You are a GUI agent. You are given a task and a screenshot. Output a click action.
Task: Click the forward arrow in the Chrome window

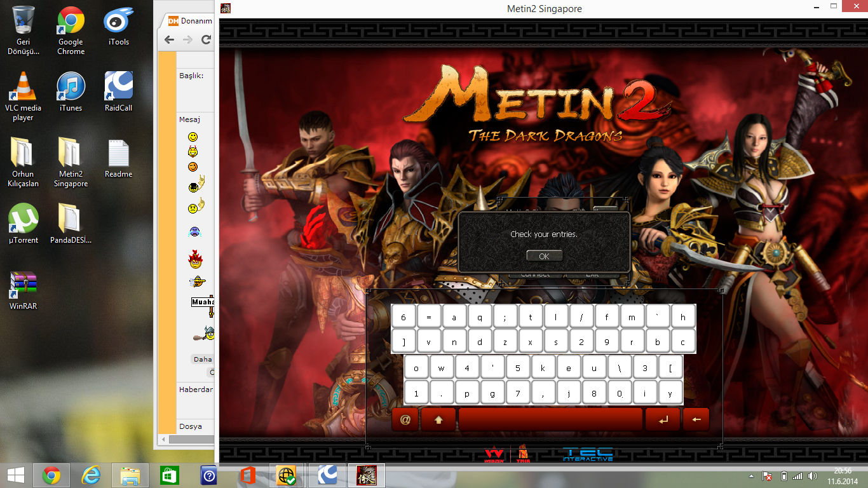pos(187,39)
